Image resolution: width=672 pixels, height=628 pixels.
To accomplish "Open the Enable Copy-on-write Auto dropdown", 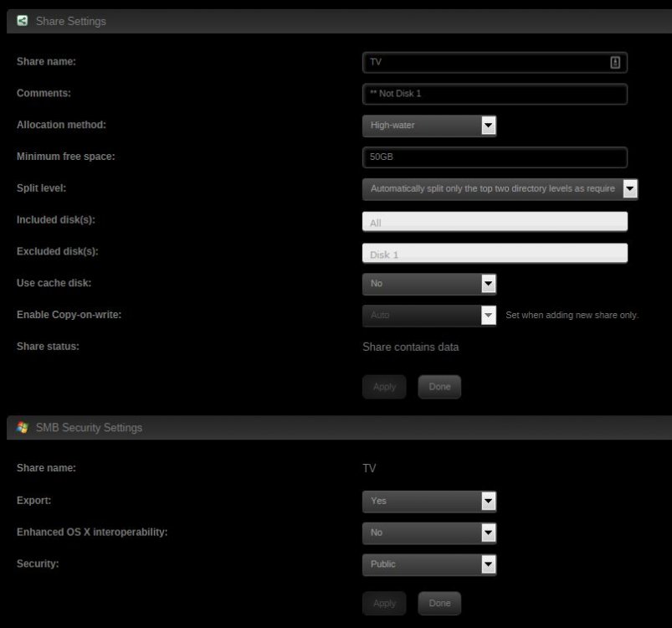I will click(429, 316).
